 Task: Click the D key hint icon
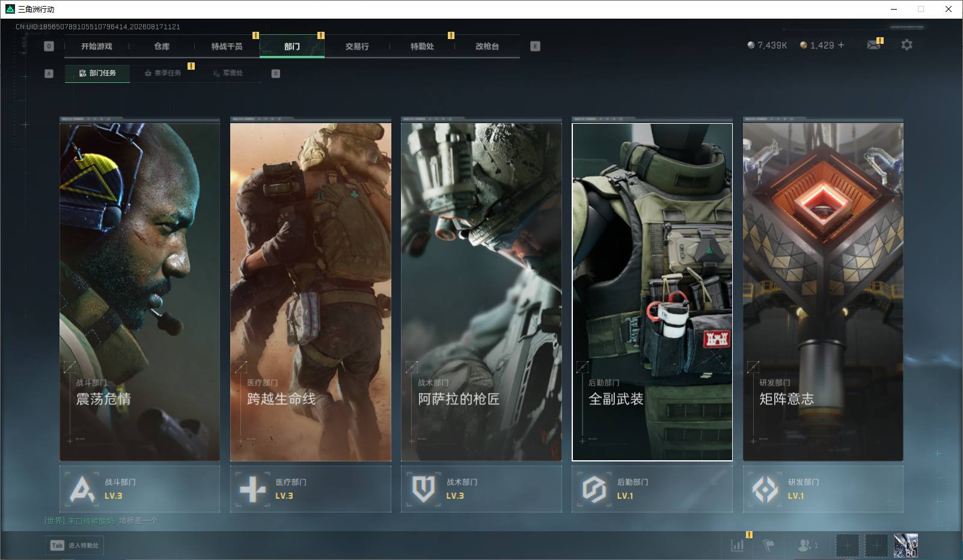click(x=276, y=73)
